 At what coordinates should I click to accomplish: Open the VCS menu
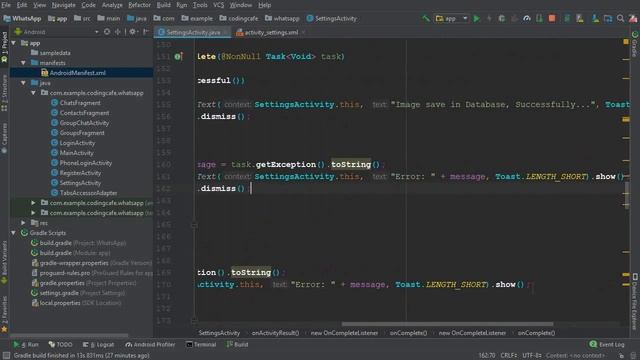[x=219, y=5]
